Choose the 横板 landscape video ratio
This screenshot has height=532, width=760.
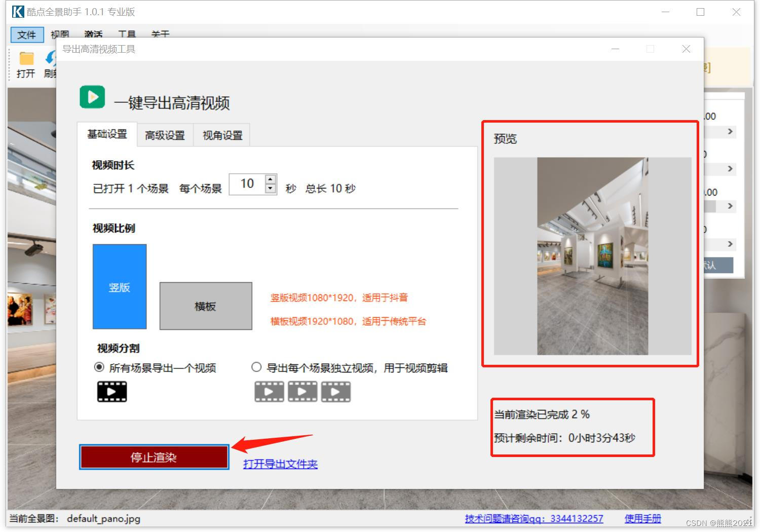point(206,306)
